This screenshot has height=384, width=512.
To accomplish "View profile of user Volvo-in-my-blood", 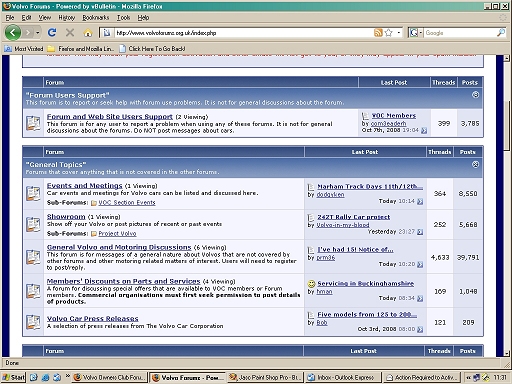I will (343, 225).
